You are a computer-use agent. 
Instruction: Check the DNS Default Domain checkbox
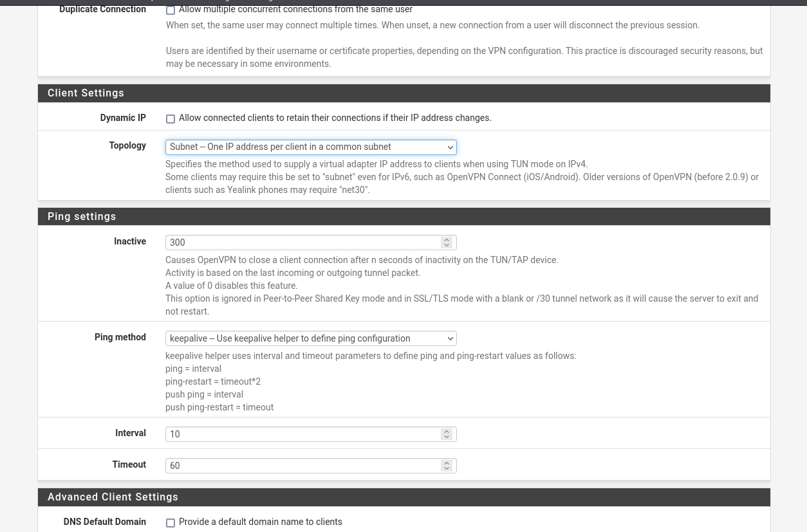[x=171, y=523]
